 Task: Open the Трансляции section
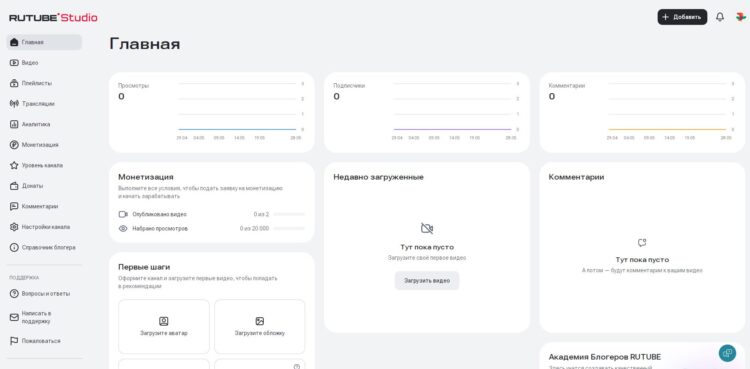click(44, 104)
